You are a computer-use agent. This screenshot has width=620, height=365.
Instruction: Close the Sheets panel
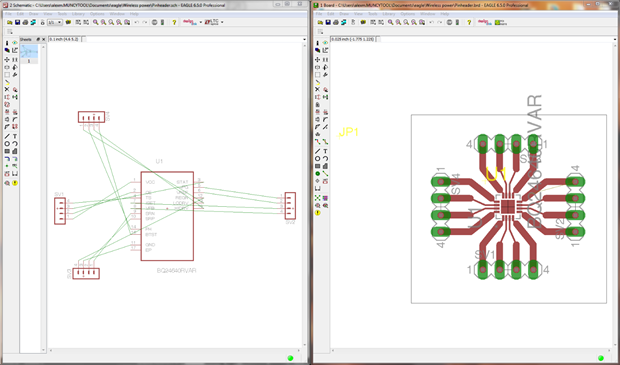(43, 40)
